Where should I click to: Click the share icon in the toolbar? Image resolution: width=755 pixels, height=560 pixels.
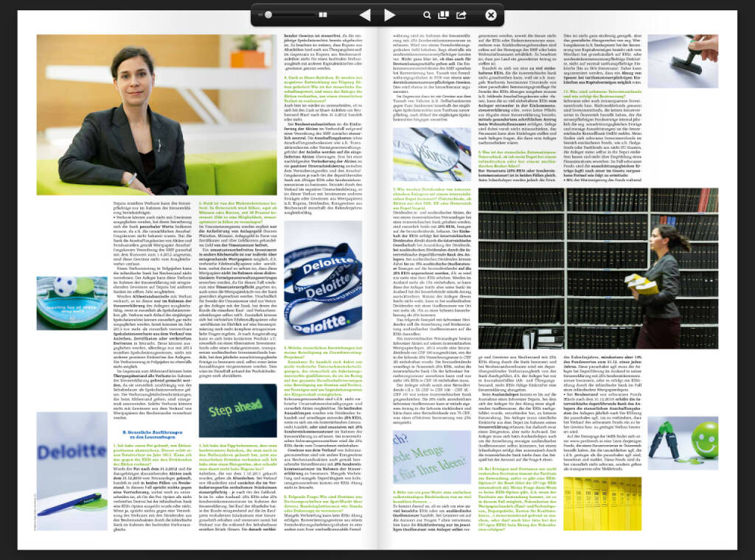pyautogui.click(x=462, y=15)
